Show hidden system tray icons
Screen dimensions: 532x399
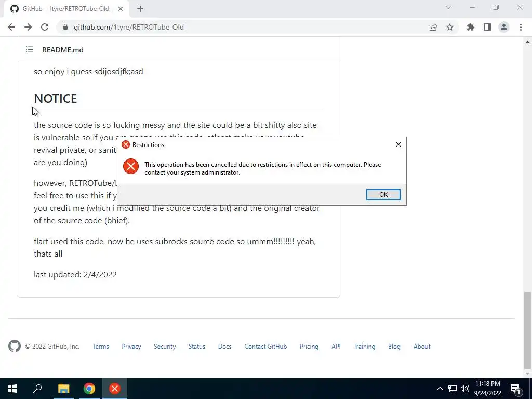pyautogui.click(x=440, y=389)
